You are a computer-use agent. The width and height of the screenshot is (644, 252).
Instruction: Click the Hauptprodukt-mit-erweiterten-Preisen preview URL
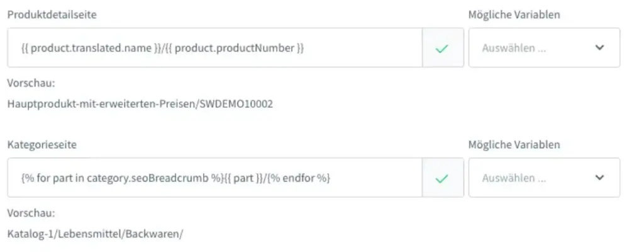(140, 105)
